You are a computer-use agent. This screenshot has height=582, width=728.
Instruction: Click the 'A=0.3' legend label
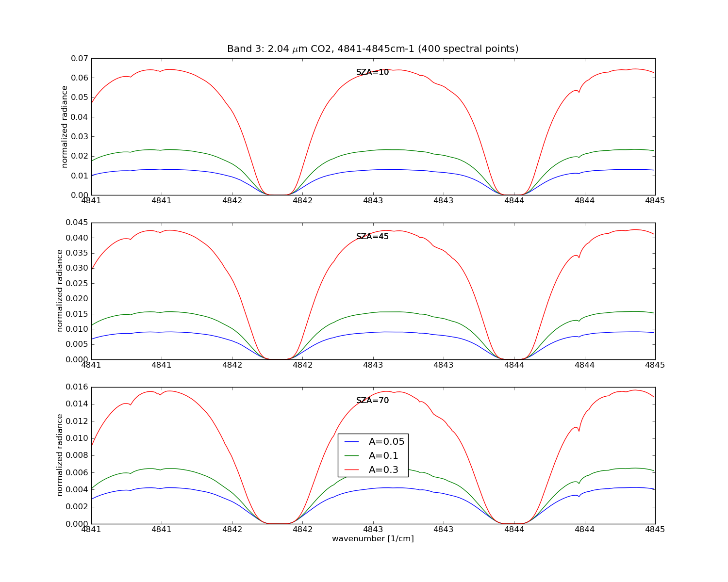click(383, 469)
